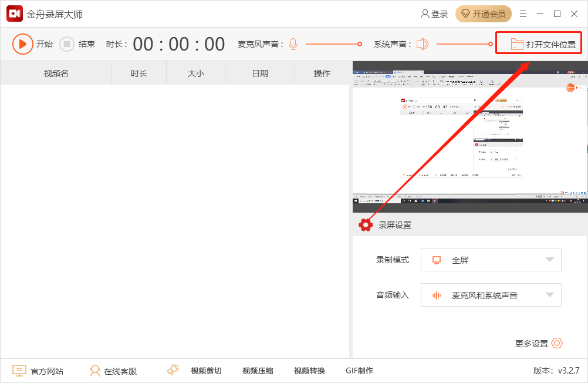The image size is (588, 383).
Task: Minimize the 金舟录屏大师 window
Action: 540,14
